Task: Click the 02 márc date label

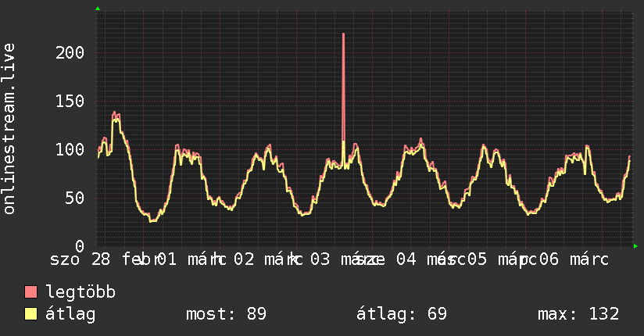Action: (269, 259)
